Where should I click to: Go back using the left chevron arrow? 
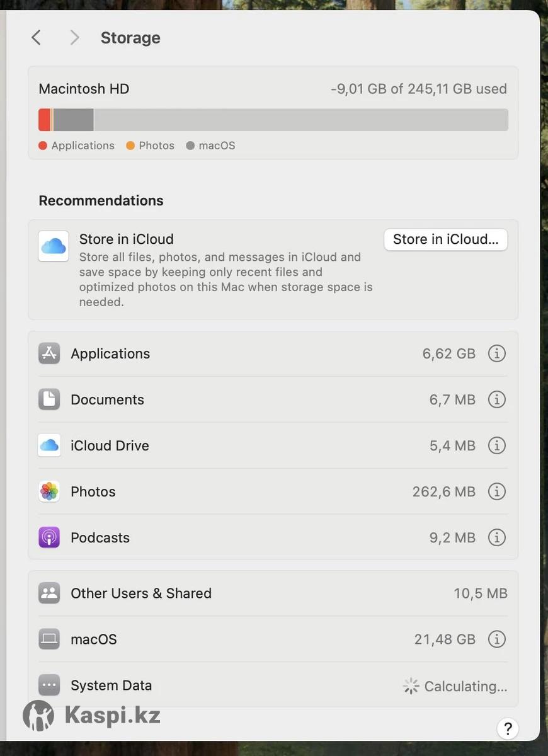pyautogui.click(x=37, y=38)
